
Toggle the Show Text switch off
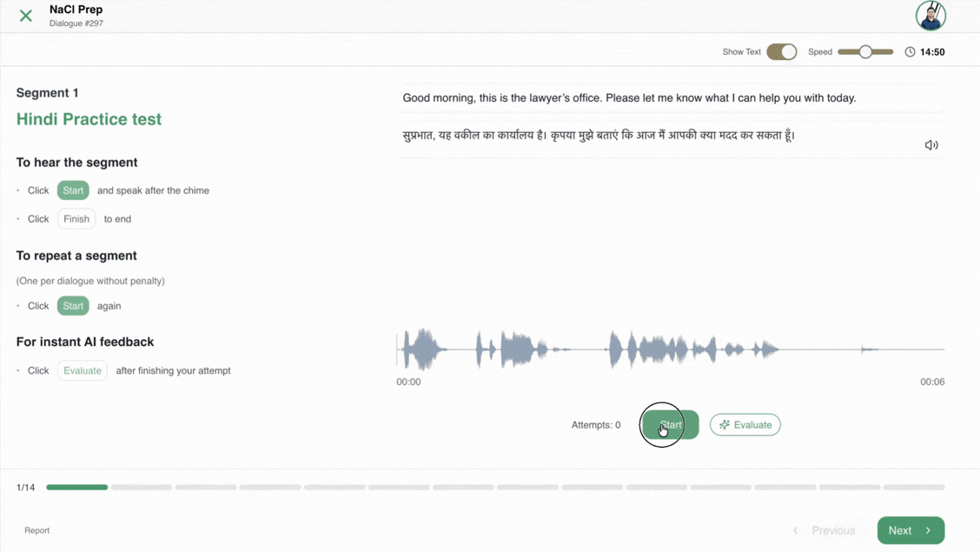[x=781, y=52]
